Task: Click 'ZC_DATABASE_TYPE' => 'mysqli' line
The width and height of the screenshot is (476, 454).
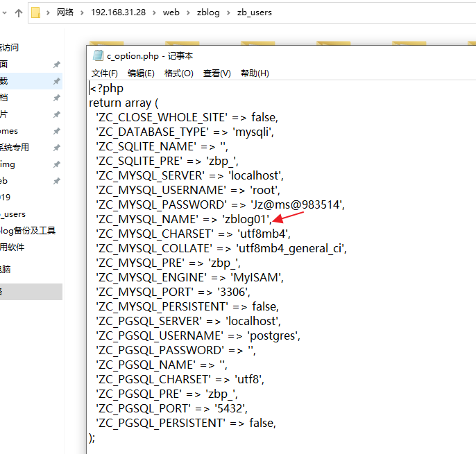Action: (x=185, y=132)
